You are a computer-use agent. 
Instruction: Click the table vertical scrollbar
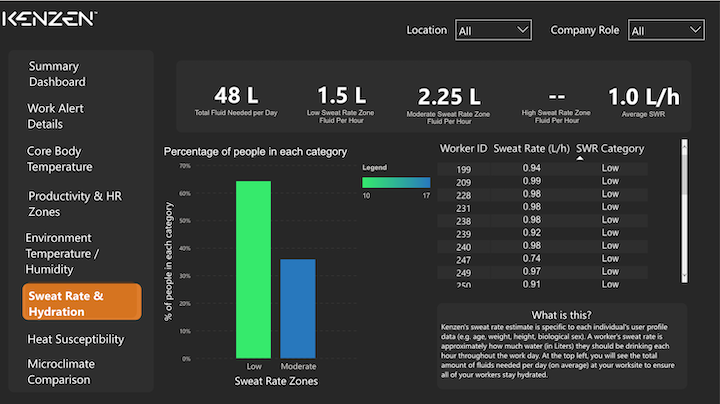pyautogui.click(x=684, y=210)
